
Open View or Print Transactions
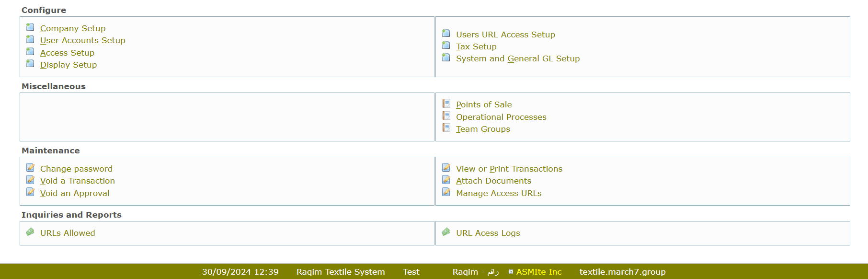[509, 169]
